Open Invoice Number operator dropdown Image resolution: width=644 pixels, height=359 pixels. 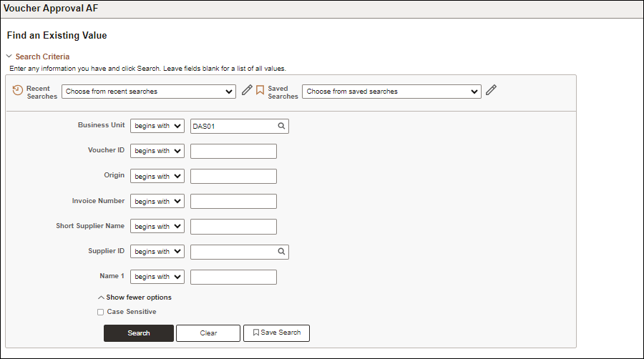click(x=157, y=202)
